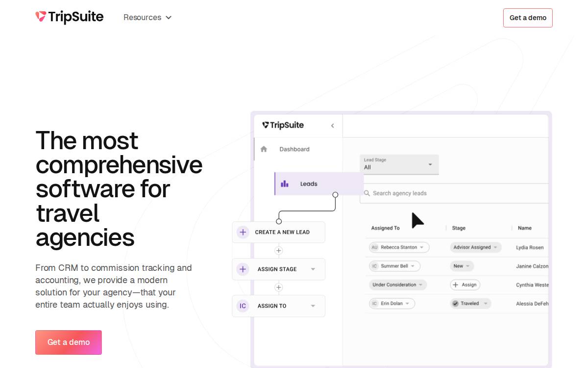Screen dimensions: 588x368
Task: Open the Under Consideration chip dropdown
Action: [x=398, y=285]
